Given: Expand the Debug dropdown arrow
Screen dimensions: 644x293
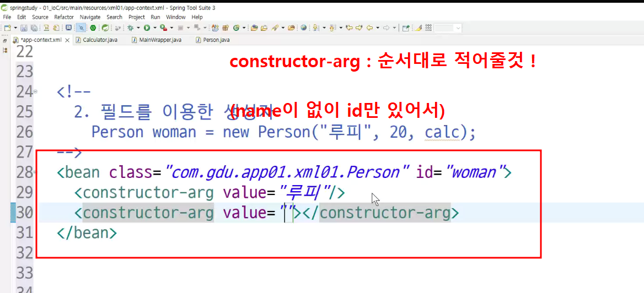Looking at the screenshot, I should pyautogui.click(x=138, y=28).
